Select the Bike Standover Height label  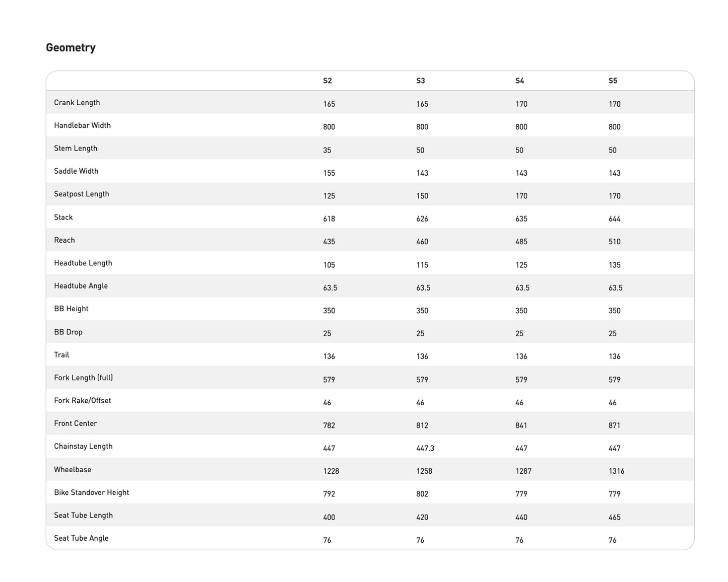tap(92, 492)
